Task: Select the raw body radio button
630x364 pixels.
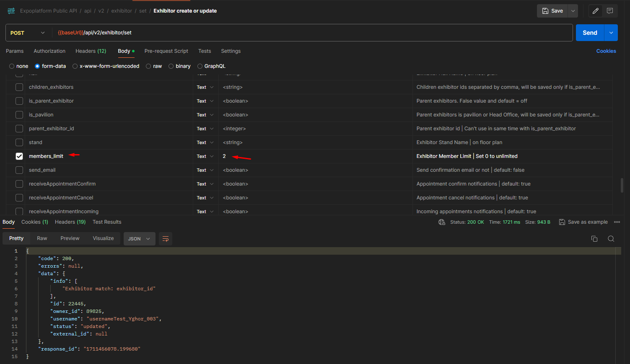Action: 148,66
